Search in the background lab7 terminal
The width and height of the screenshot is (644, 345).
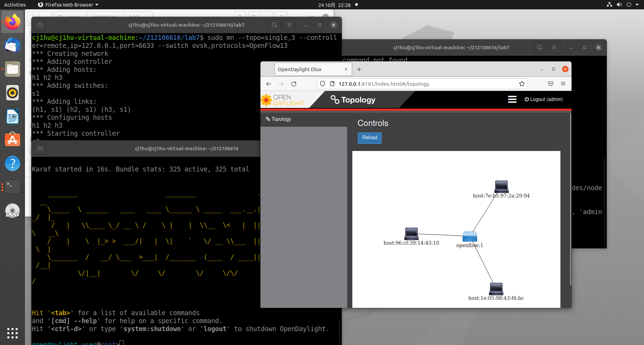pyautogui.click(x=540, y=48)
